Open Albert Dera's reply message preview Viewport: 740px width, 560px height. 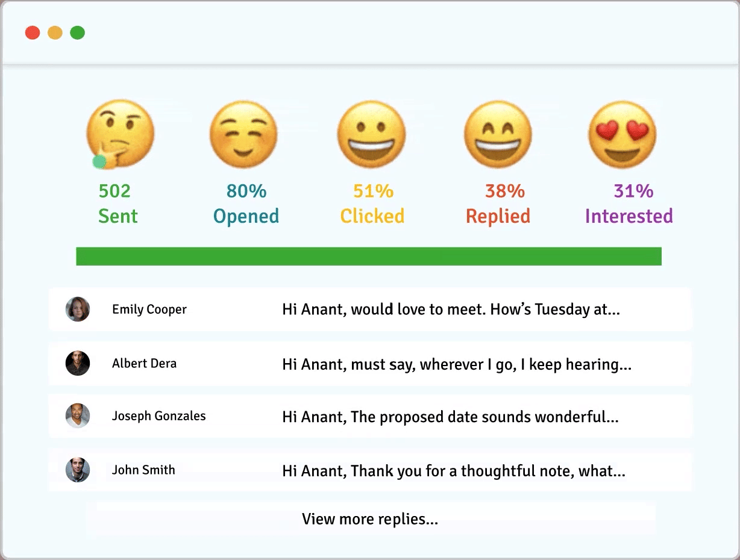pos(456,364)
